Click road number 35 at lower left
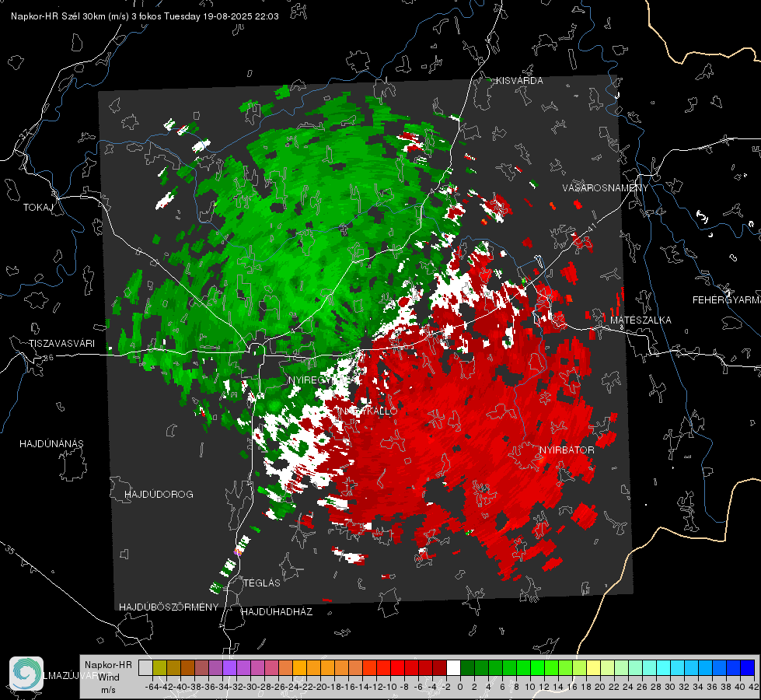The width and height of the screenshot is (761, 700). pyautogui.click(x=9, y=550)
